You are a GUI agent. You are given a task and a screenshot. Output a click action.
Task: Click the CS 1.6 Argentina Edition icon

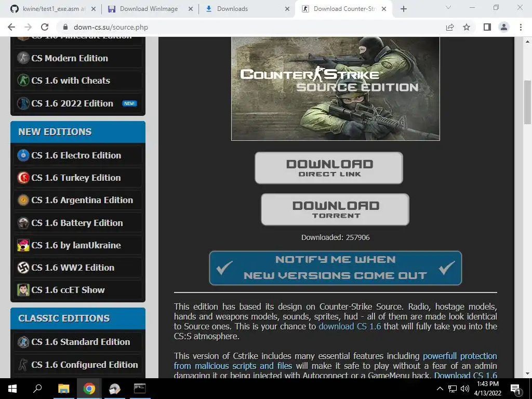pos(23,200)
